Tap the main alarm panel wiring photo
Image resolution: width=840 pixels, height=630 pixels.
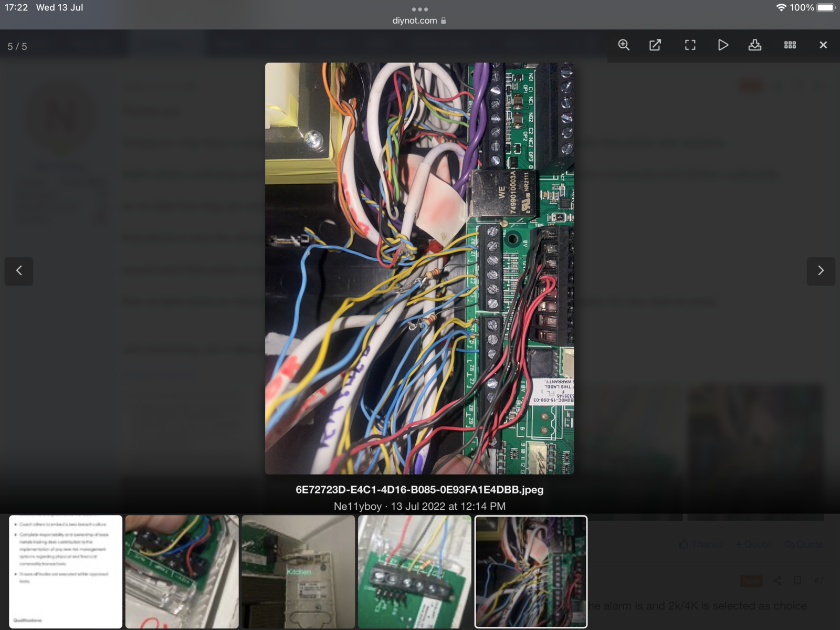point(419,268)
